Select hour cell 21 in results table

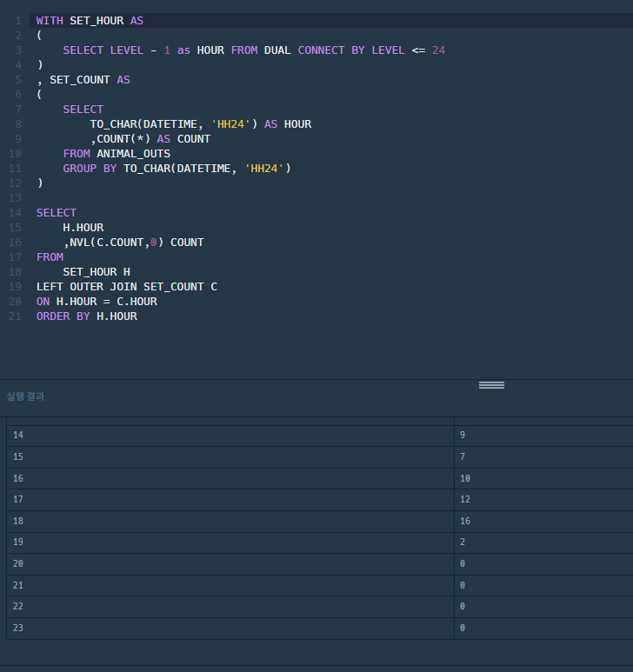point(230,585)
